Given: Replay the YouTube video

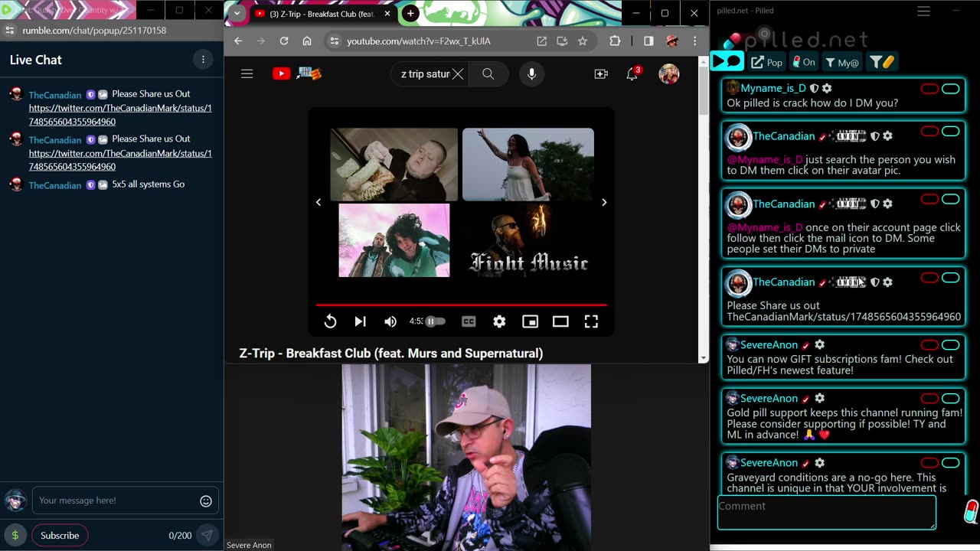Looking at the screenshot, I should [x=330, y=321].
